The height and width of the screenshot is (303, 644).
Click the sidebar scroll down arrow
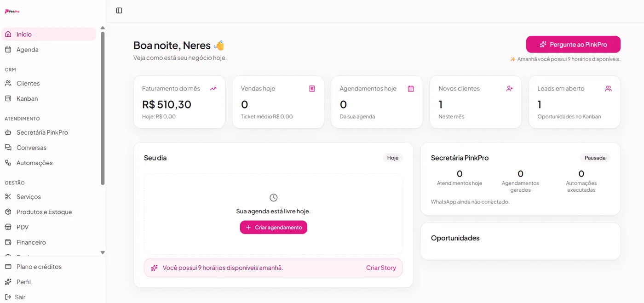[x=103, y=252]
